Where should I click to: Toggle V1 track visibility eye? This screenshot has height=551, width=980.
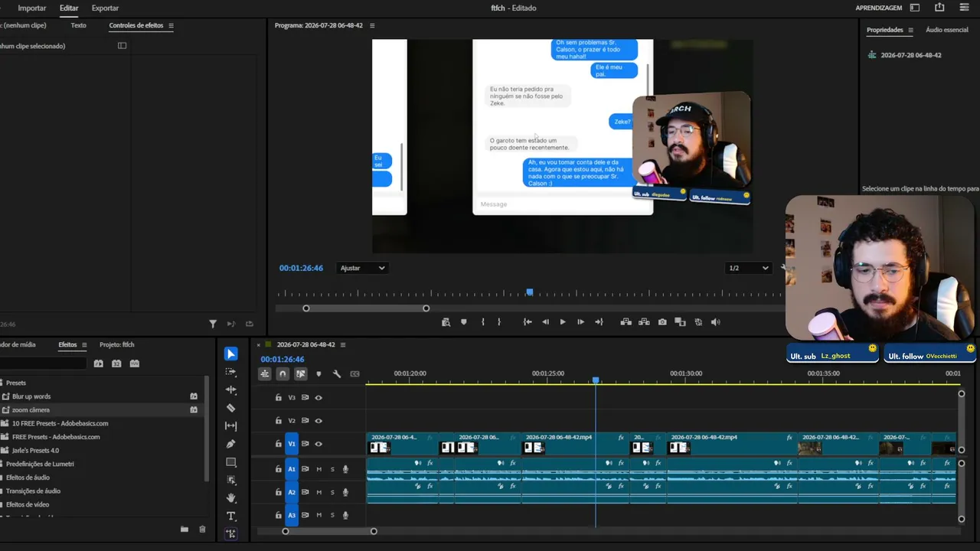click(318, 444)
